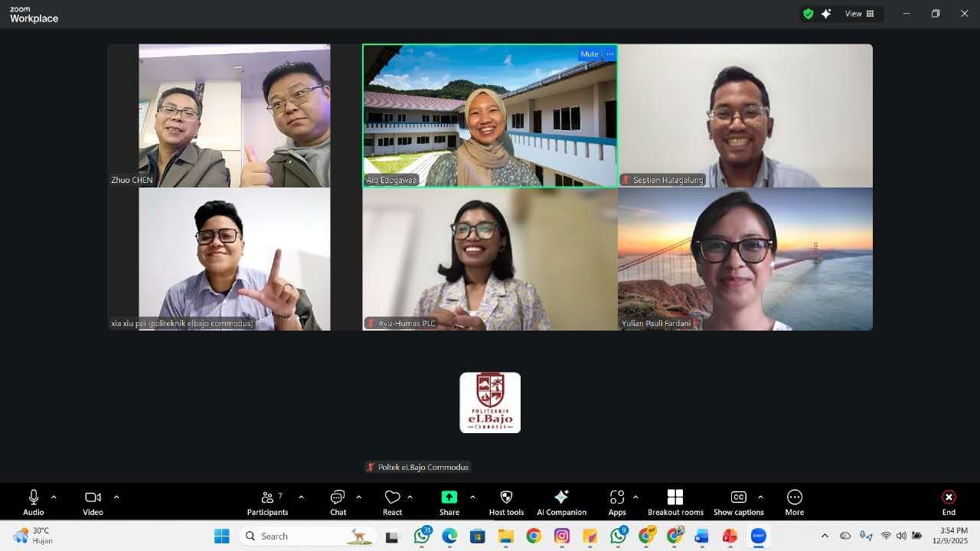
Task: Open Breakout rooms
Action: pyautogui.click(x=675, y=502)
